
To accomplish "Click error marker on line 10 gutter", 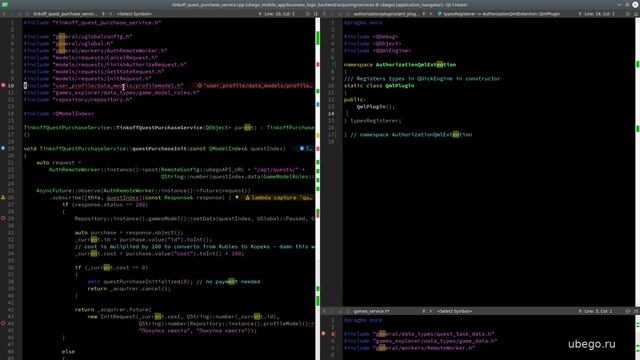I will [x=3, y=85].
